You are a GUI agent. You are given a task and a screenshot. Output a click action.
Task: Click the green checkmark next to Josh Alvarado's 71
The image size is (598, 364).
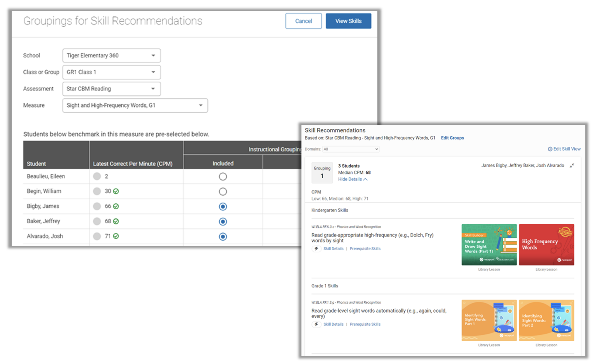116,236
